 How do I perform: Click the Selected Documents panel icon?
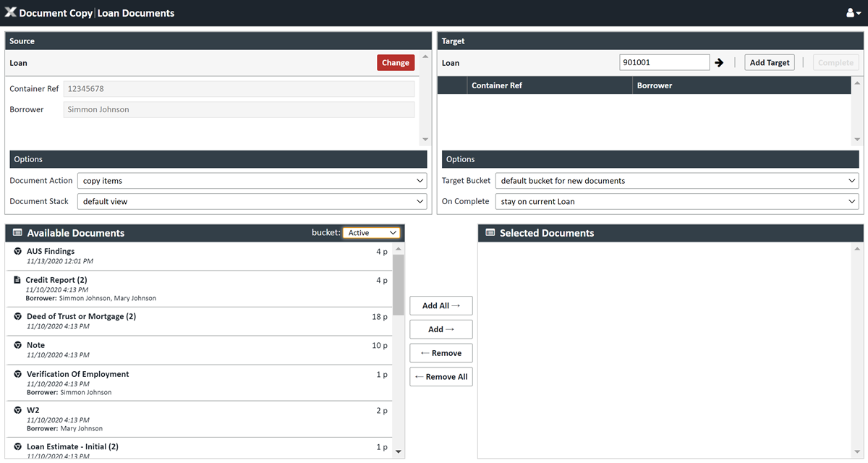coord(490,233)
